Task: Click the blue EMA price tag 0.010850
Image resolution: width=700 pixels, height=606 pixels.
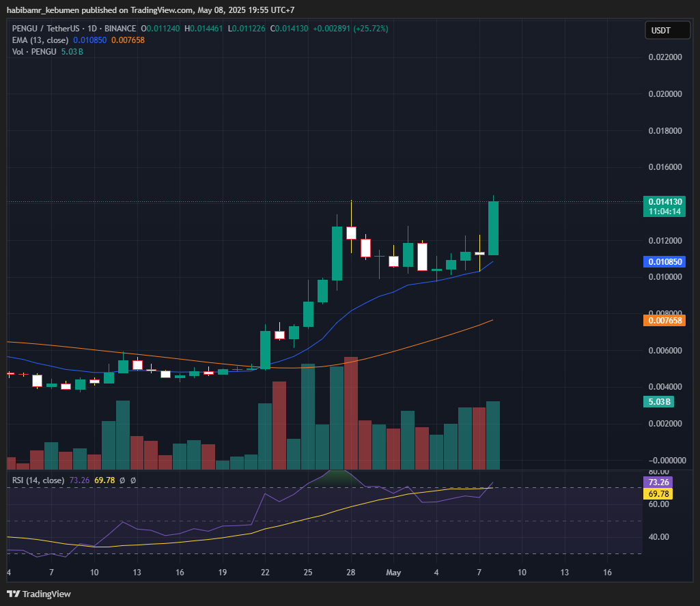Action: click(x=664, y=261)
